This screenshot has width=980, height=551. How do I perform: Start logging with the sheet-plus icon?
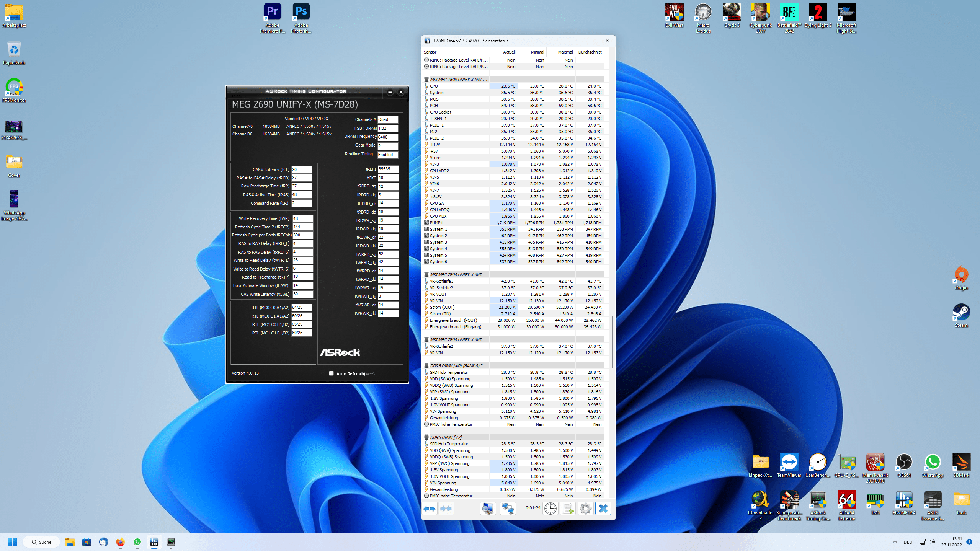(568, 509)
